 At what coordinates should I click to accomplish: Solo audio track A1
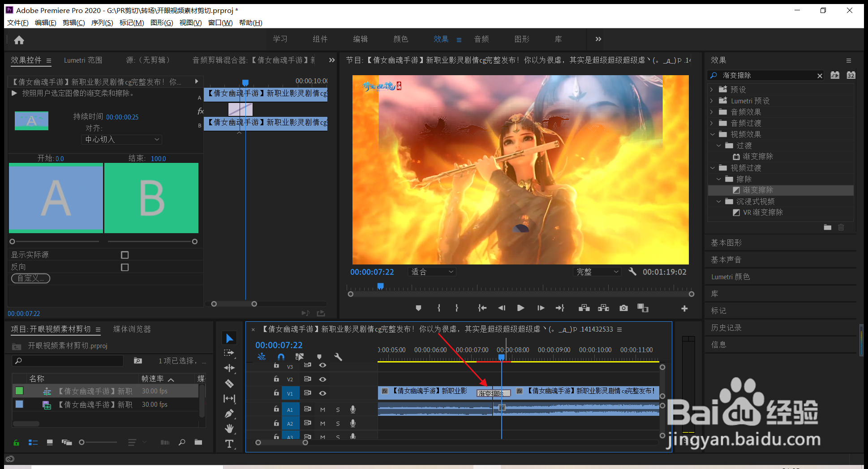[x=338, y=409]
